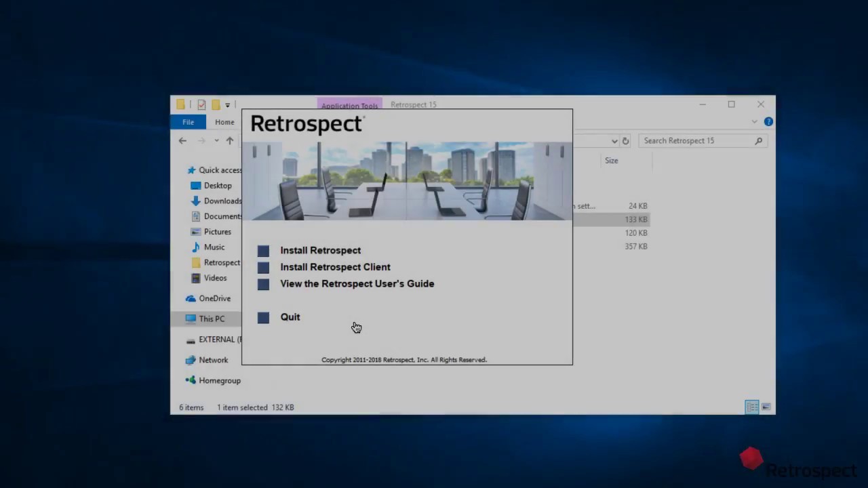Select Network in navigation pane
The height and width of the screenshot is (488, 868).
[x=214, y=360]
